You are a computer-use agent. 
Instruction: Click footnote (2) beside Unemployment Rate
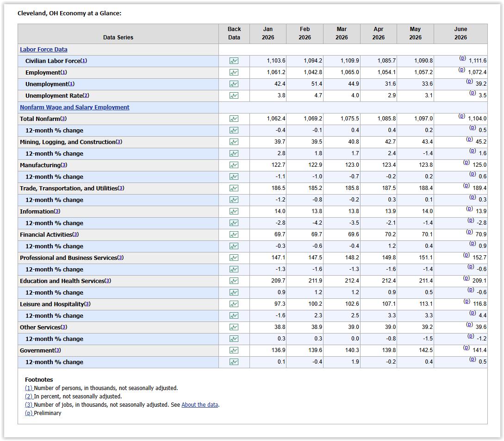86,95
